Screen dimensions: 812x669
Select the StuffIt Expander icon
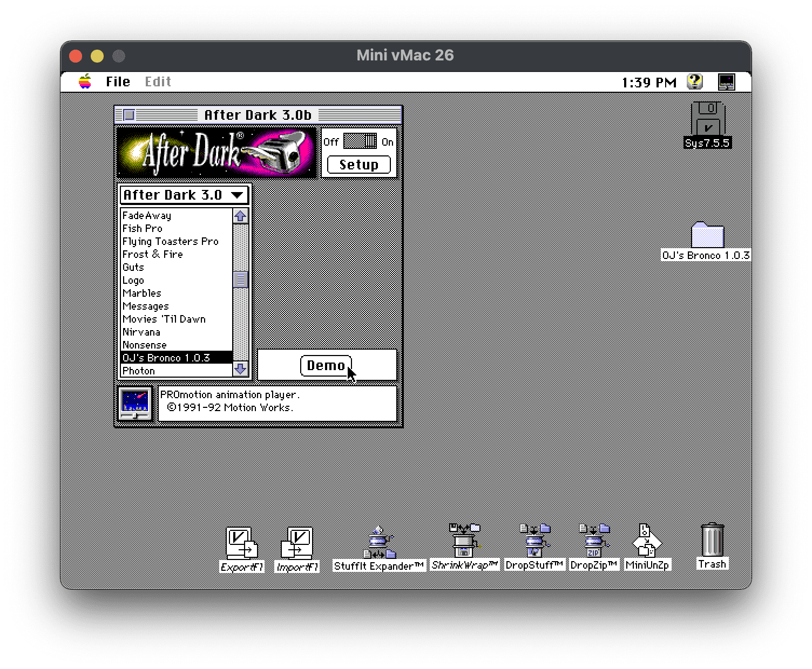[x=380, y=543]
